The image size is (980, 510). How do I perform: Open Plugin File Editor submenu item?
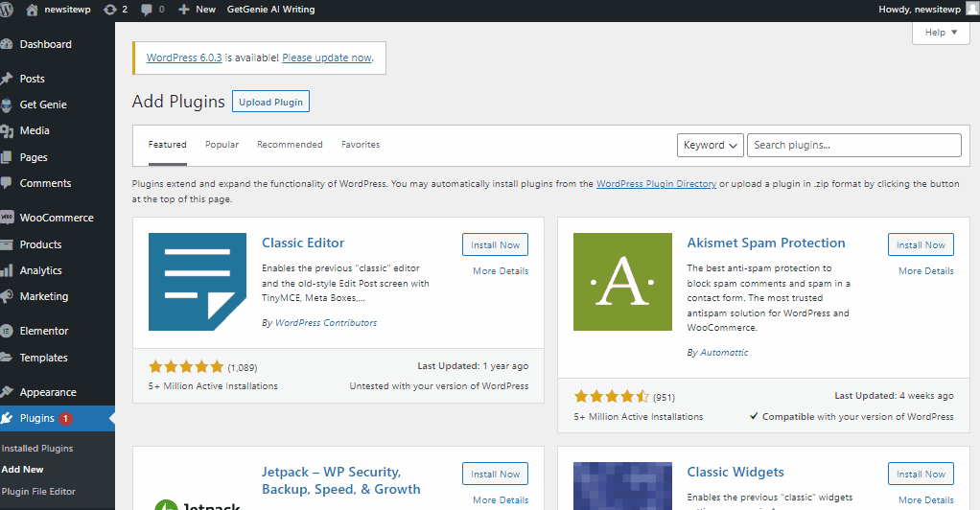click(38, 491)
